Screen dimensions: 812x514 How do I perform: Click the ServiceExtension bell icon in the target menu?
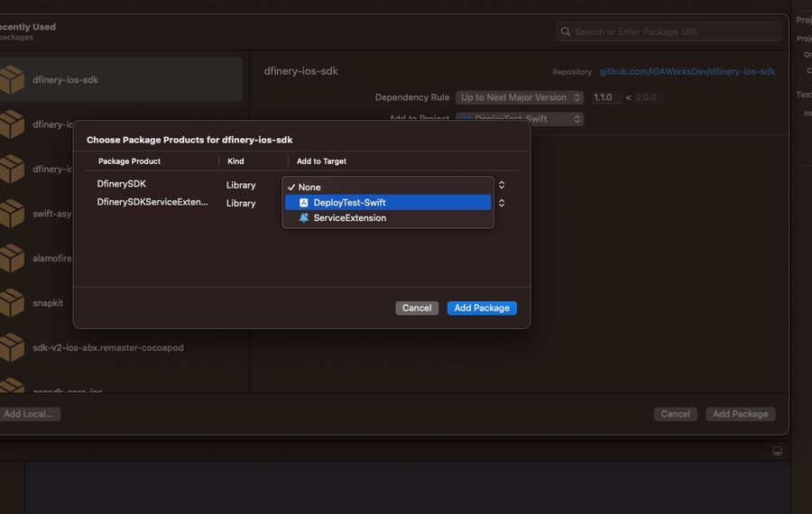[304, 218]
